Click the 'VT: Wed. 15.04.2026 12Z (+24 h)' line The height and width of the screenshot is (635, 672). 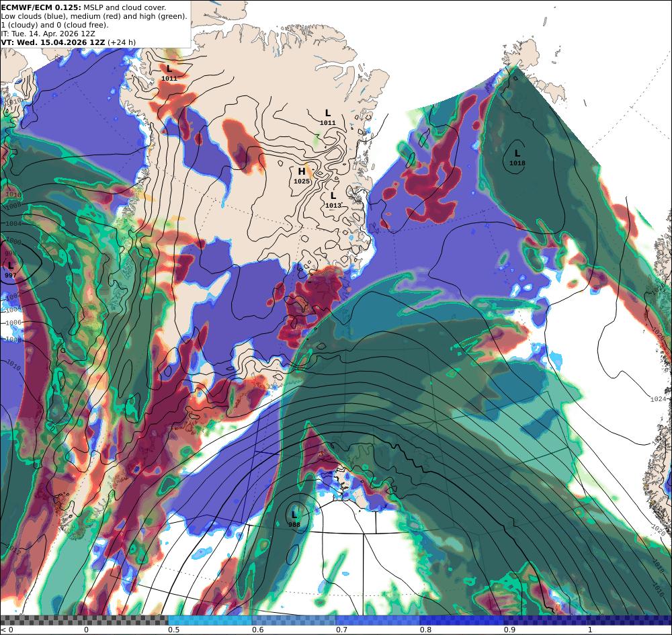tap(68, 42)
